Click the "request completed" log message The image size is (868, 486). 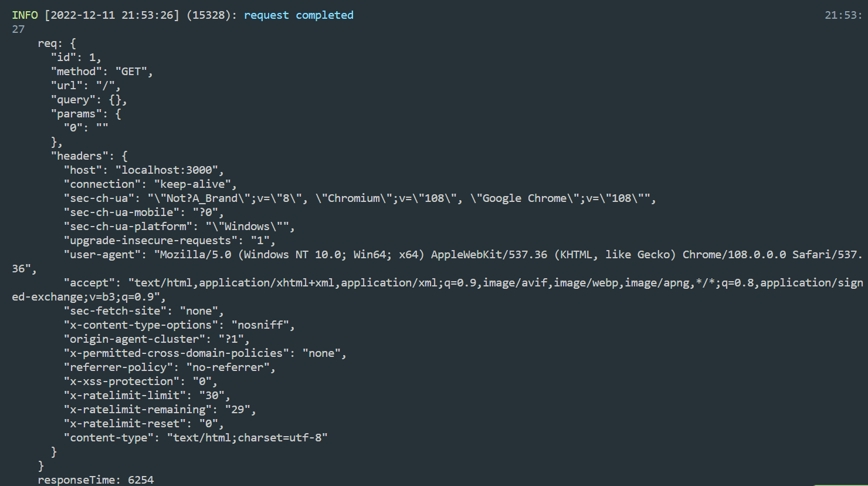299,15
